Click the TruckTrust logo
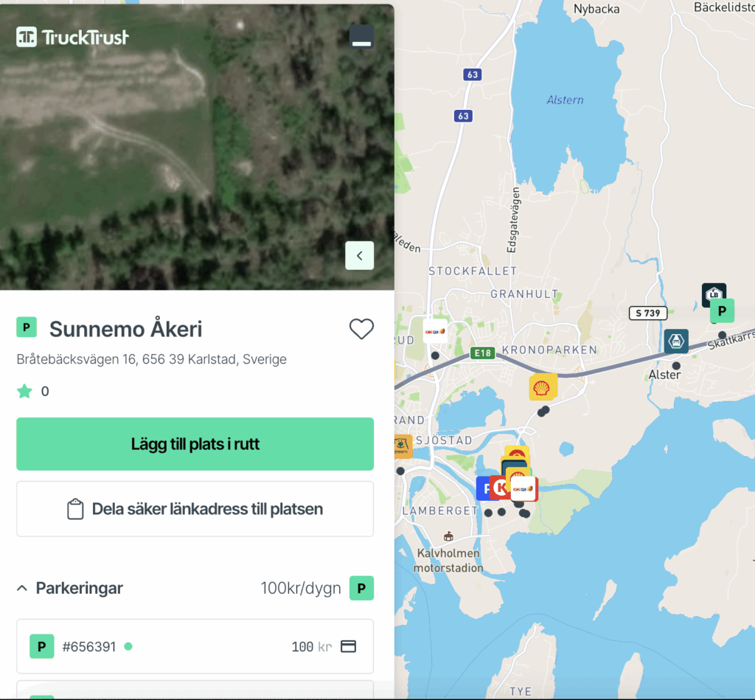The width and height of the screenshot is (755, 700). coord(72,37)
